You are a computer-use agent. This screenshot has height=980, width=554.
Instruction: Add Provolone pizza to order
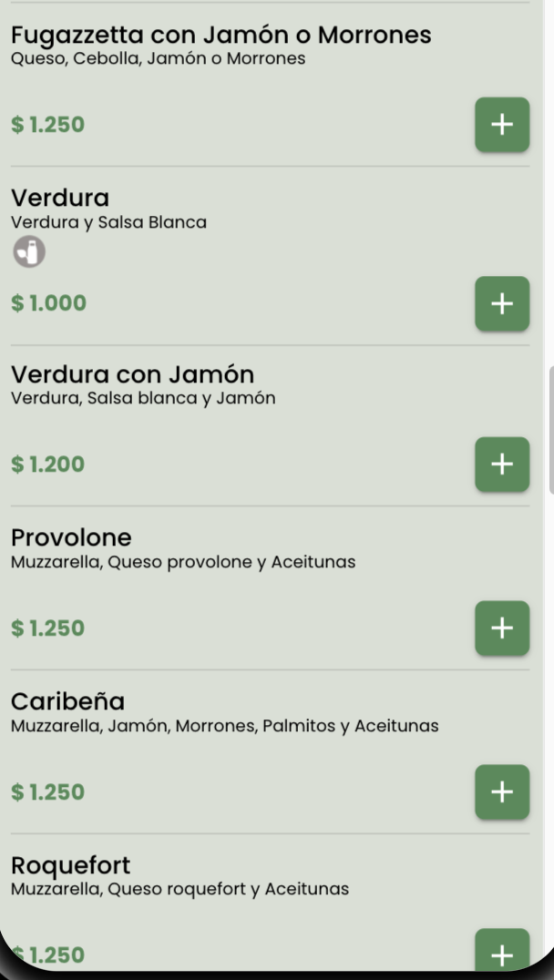[501, 628]
